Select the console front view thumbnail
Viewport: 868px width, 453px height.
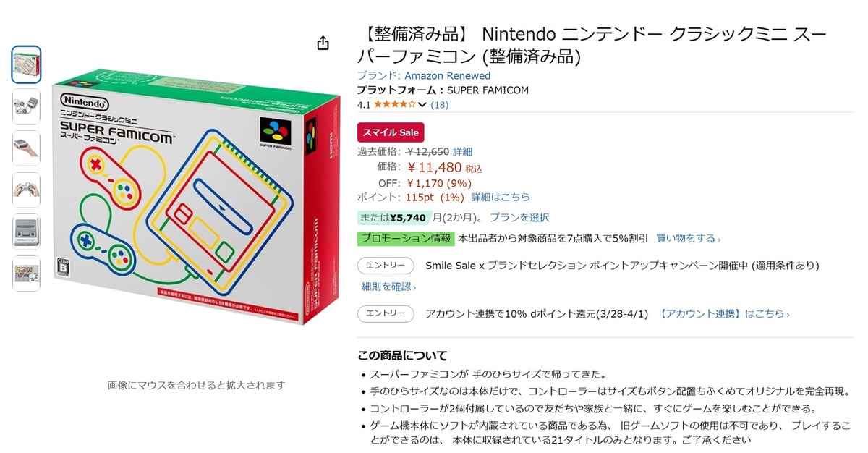(x=27, y=232)
